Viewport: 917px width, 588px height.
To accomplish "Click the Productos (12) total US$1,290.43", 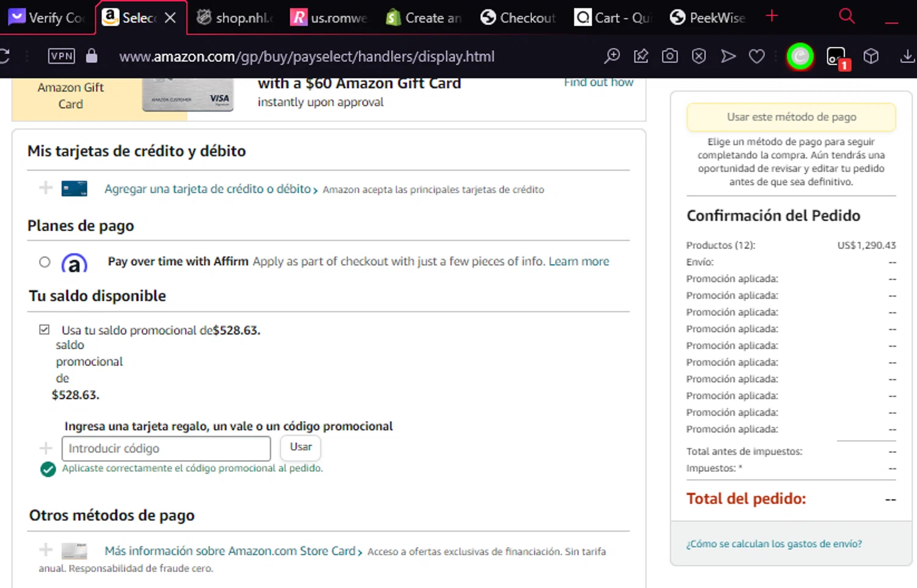I will click(866, 245).
